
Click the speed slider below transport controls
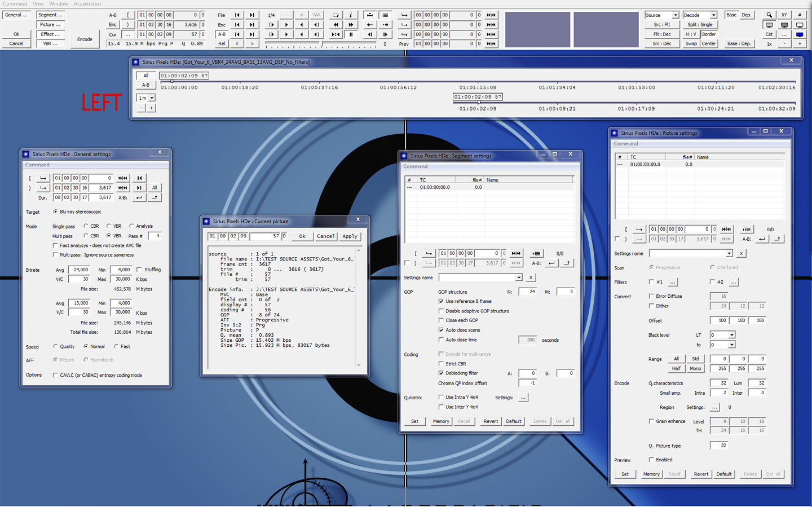pyautogui.click(x=320, y=44)
